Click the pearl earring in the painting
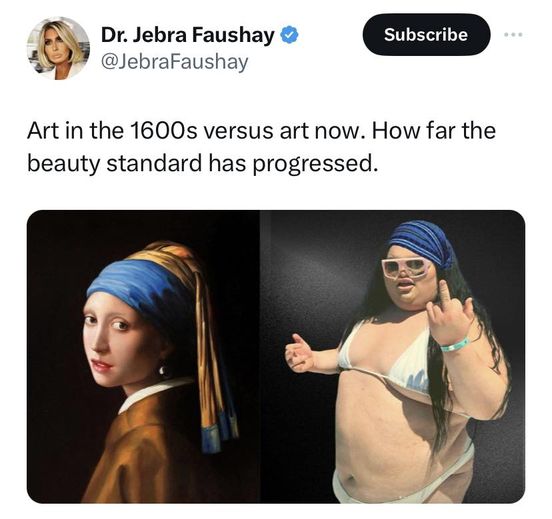 162,370
